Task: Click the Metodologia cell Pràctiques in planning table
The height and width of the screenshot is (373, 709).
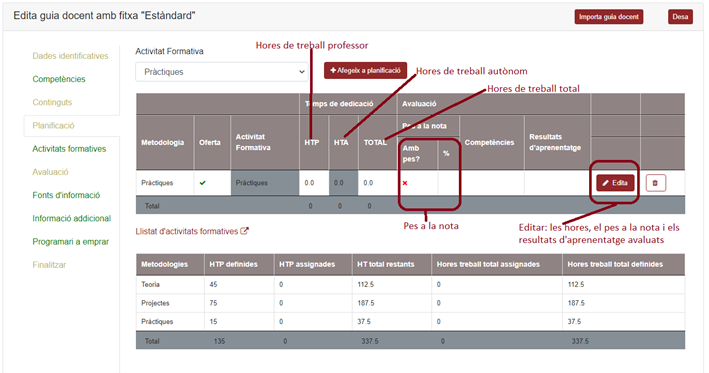Action: (165, 183)
